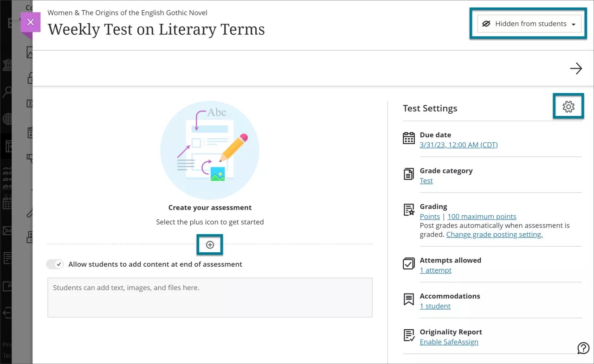Image resolution: width=594 pixels, height=364 pixels.
Task: Go to the next item with the right arrow
Action: coord(576,68)
